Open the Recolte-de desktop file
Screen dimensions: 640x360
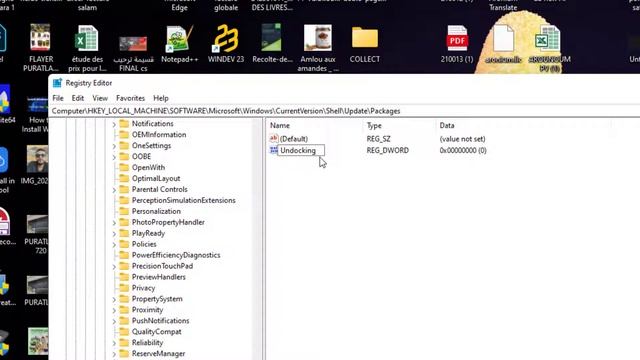click(x=271, y=38)
